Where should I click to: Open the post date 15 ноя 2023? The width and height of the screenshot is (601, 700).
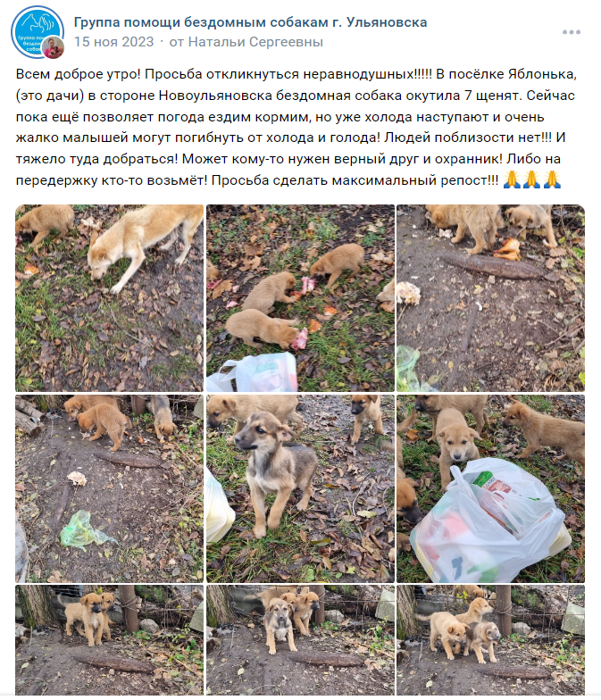(114, 42)
